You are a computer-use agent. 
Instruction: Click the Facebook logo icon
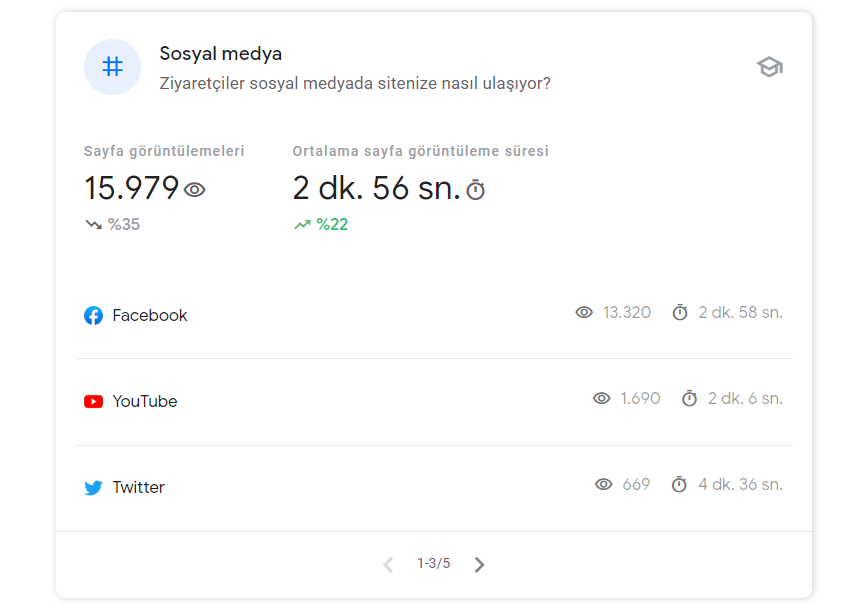tap(94, 315)
